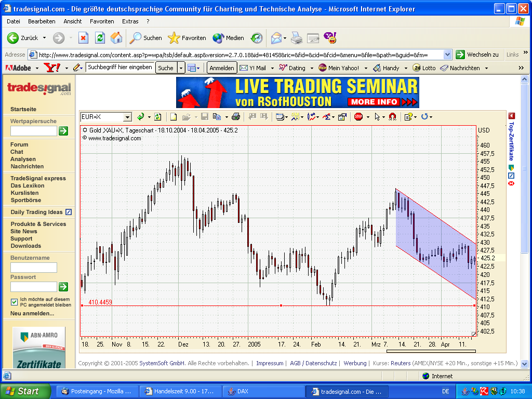Open the EUR=X symbol combo box
532x399 pixels.
106,117
